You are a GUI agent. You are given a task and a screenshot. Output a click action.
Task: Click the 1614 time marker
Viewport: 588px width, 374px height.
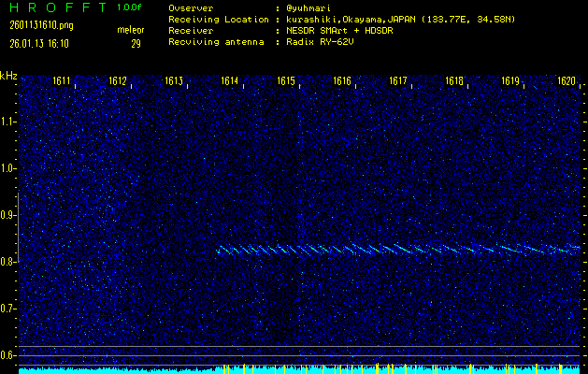click(x=229, y=81)
